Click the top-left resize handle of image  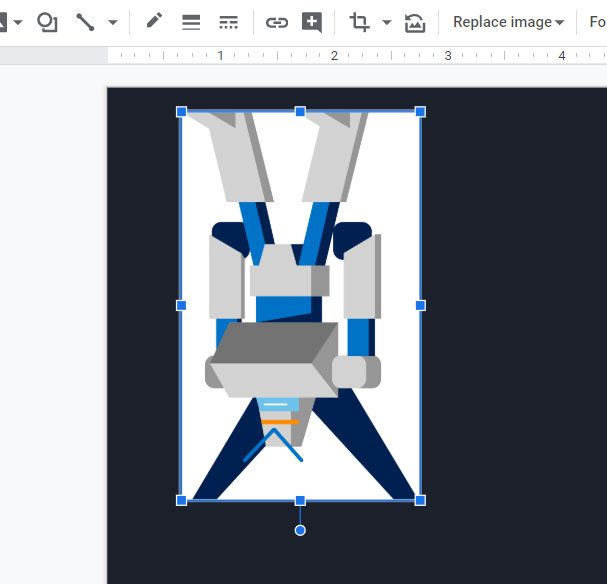[181, 112]
